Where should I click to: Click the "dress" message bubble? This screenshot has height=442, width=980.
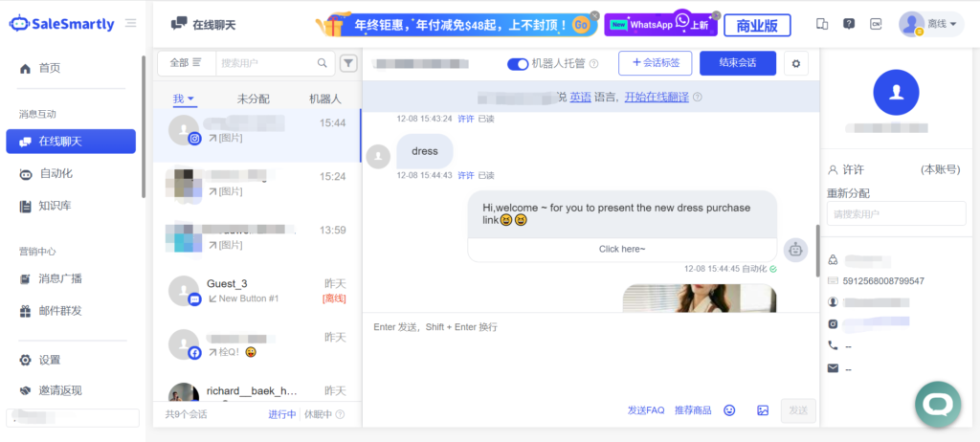(425, 151)
